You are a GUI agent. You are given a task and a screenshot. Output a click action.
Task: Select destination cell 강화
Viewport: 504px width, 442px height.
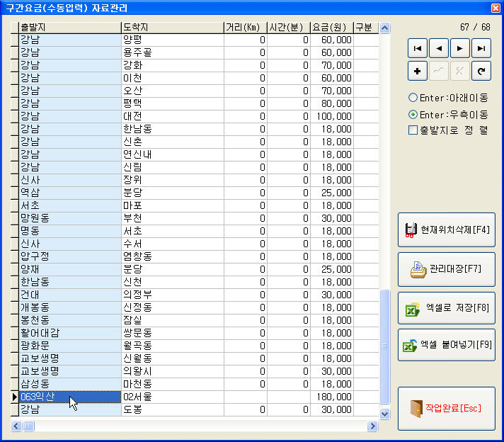pos(173,66)
